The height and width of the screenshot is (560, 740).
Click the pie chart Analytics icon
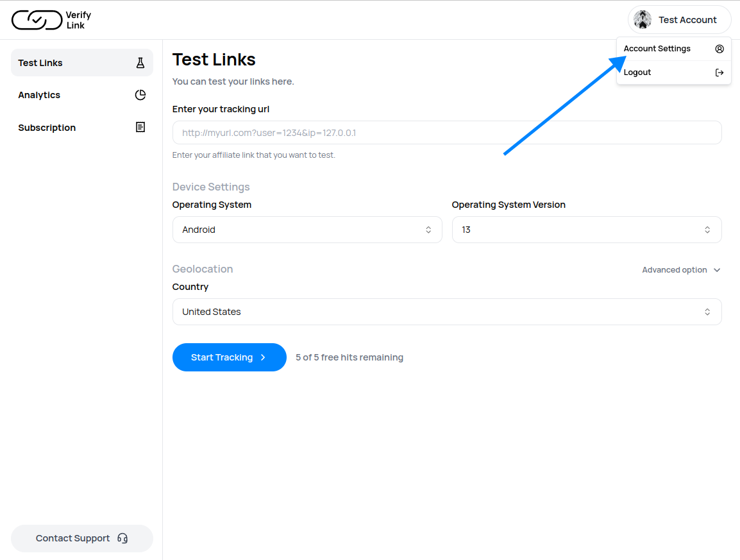[x=140, y=95]
